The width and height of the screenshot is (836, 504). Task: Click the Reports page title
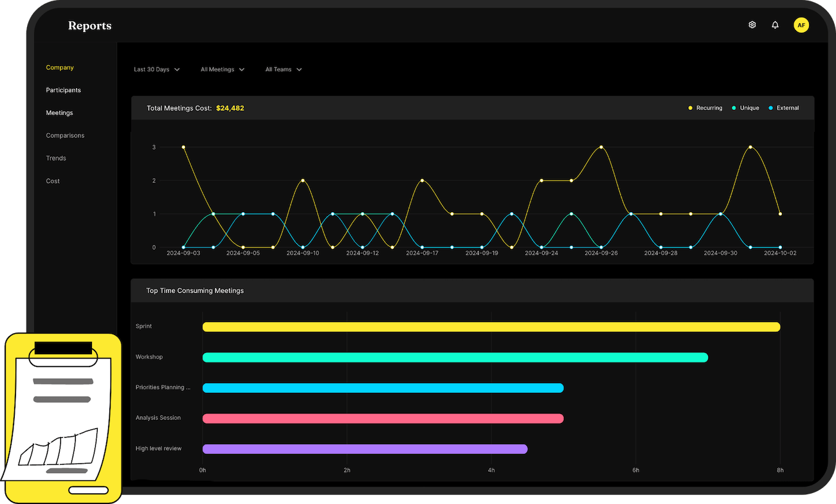[x=90, y=26]
